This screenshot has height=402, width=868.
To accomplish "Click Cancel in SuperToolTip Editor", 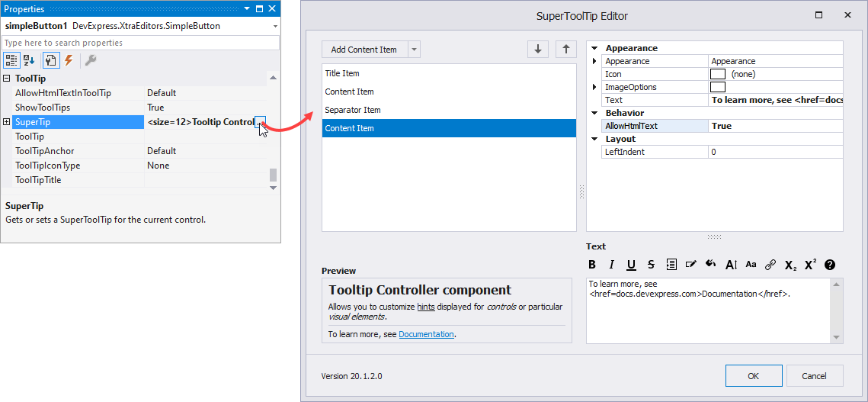I will tap(815, 375).
